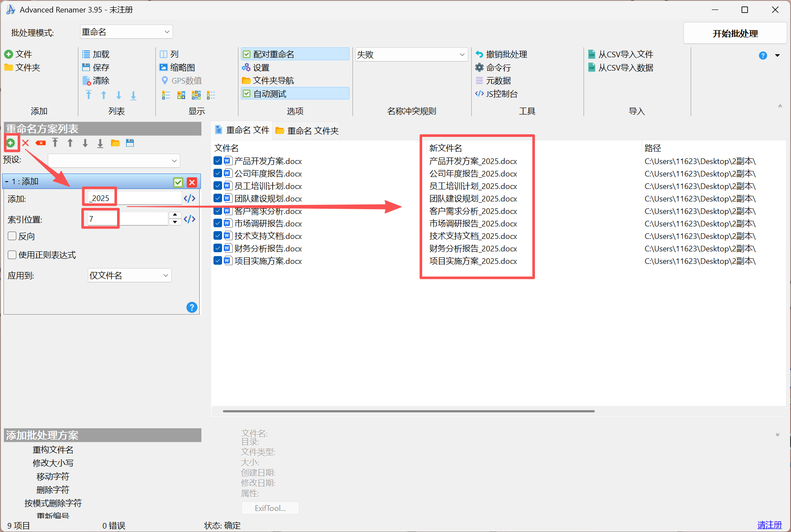Open the 批处理模式 dropdown

click(126, 32)
